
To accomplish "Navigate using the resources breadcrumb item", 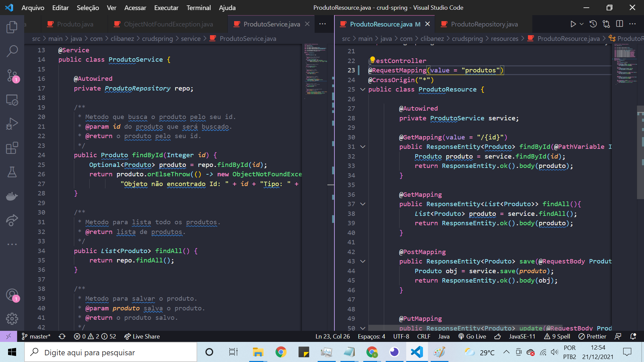I will pos(504,38).
